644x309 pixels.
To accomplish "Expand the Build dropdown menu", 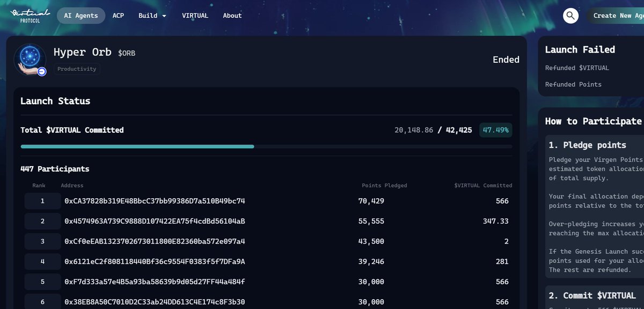I will [152, 16].
